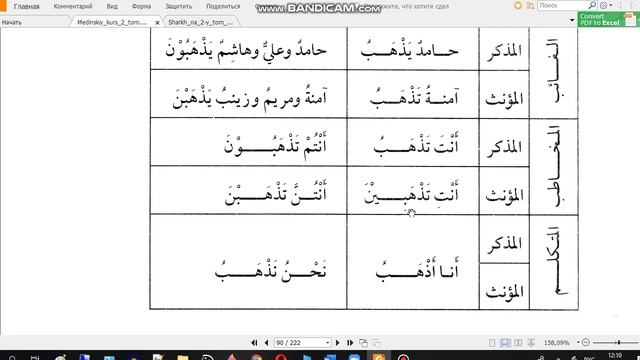Click the next view icon beside page navigation
The height and width of the screenshot is (360, 640).
coord(376,343)
